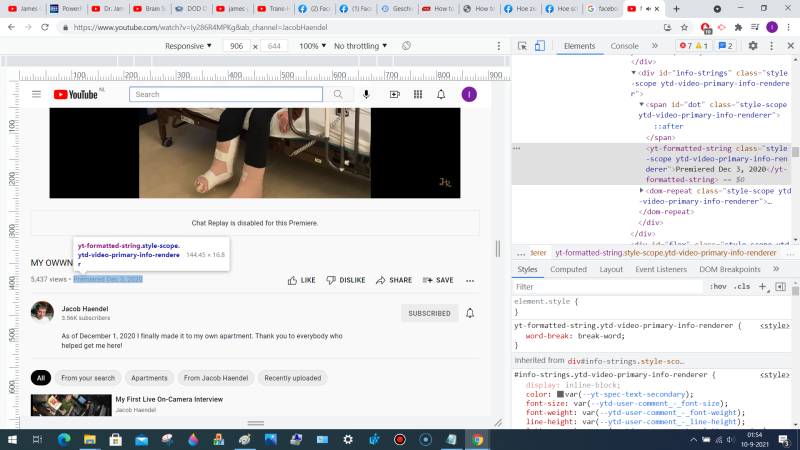Click the YouTube search input field
Image resolution: width=800 pixels, height=450 pixels.
[226, 94]
